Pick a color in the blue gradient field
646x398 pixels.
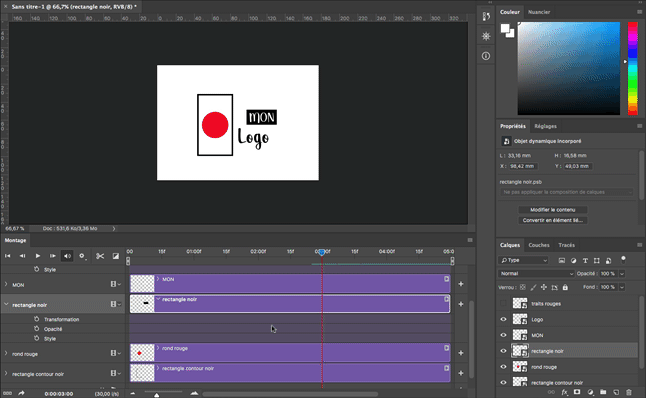(569, 68)
